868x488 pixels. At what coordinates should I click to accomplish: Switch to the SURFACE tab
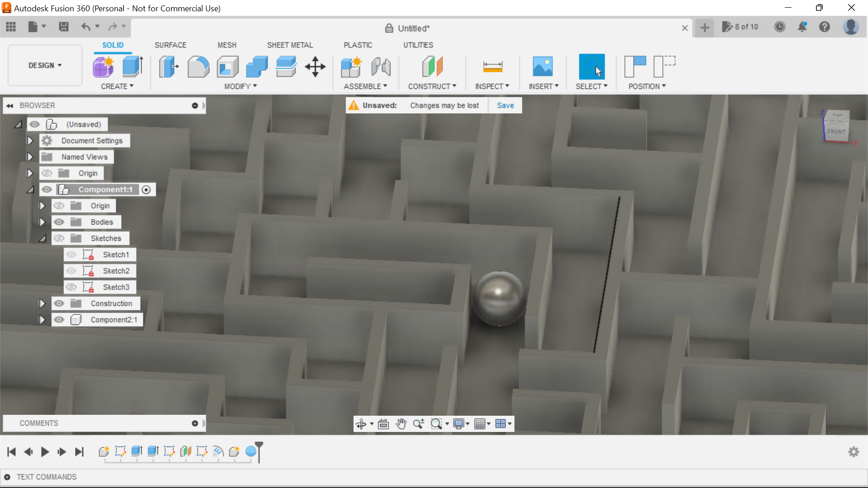pyautogui.click(x=170, y=45)
